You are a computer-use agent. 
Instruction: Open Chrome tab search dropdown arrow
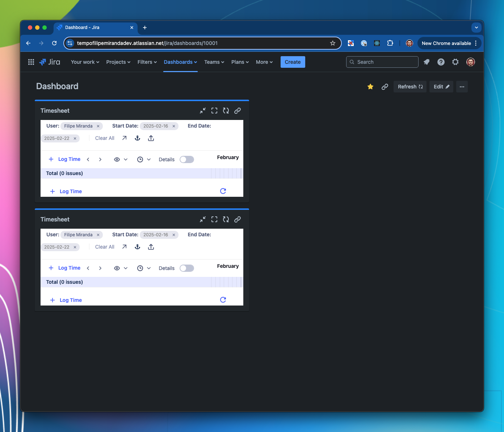tap(476, 28)
